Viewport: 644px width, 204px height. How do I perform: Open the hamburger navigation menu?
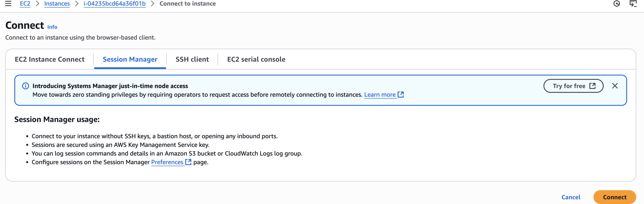click(x=8, y=4)
